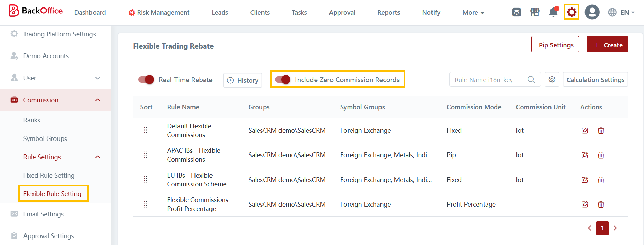Go to the Reports menu
Image resolution: width=644 pixels, height=245 pixels.
coord(389,13)
